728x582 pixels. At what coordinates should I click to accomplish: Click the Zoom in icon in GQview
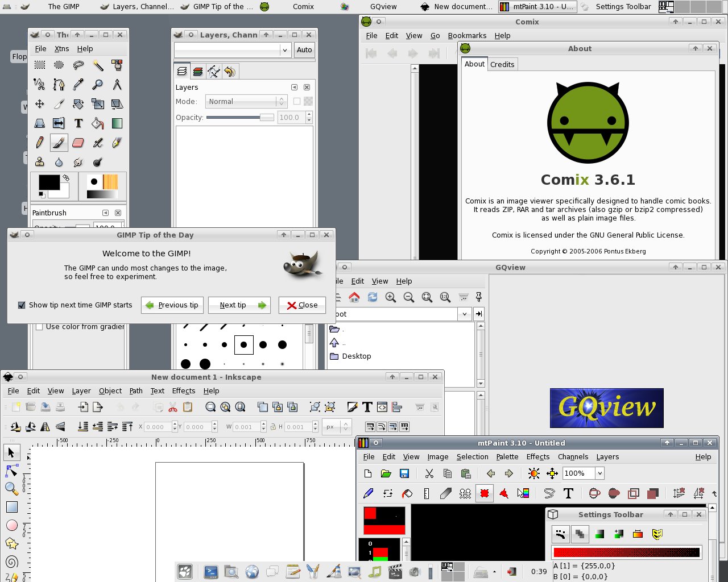[391, 297]
